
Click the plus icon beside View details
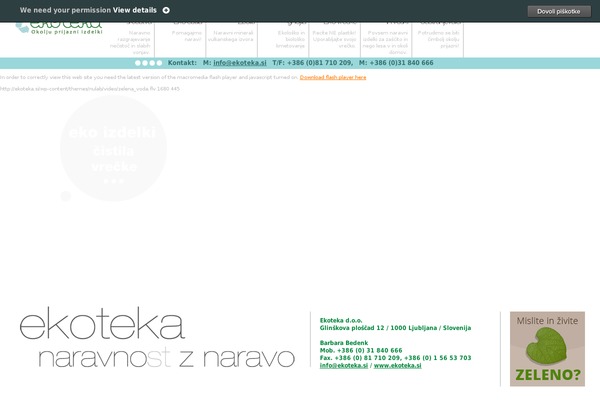coord(166,10)
